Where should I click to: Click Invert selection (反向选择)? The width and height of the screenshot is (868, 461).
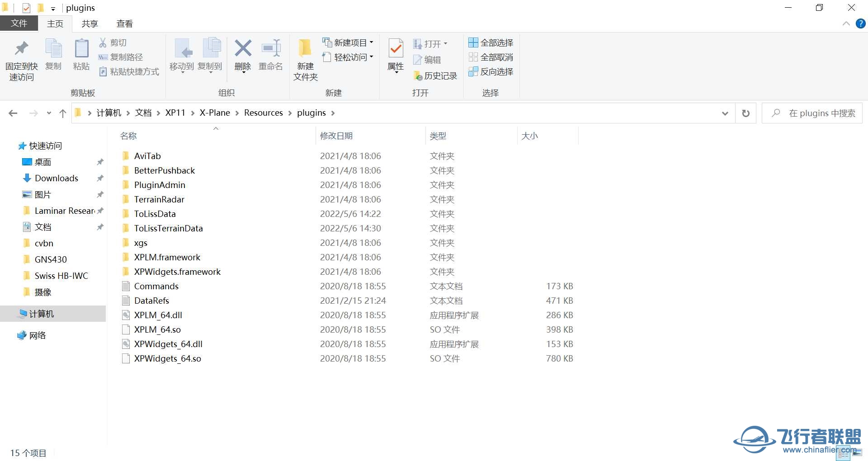pos(491,71)
